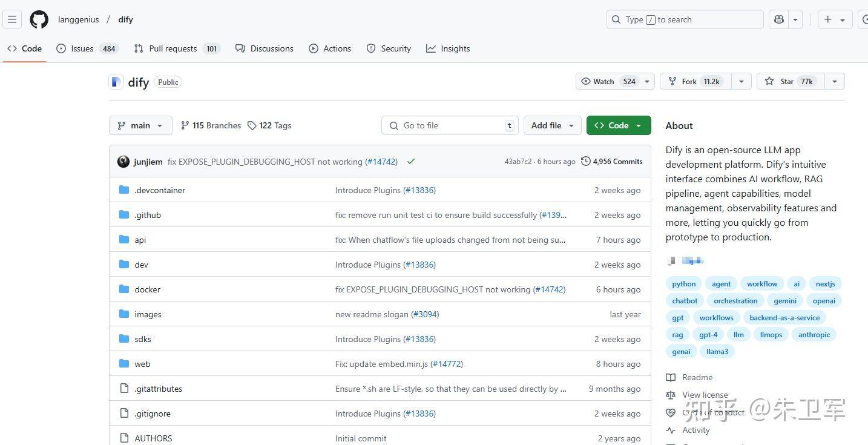Open the dev folder
This screenshot has height=445, width=868.
tap(141, 265)
